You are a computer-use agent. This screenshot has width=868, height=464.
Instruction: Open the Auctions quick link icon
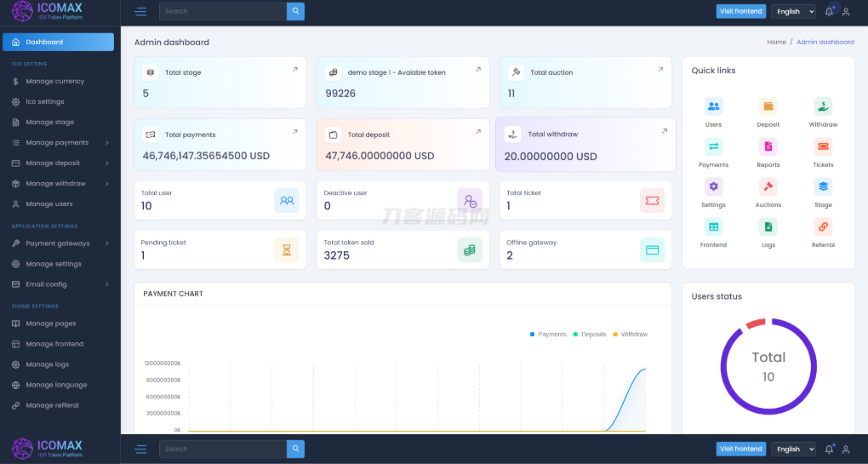(x=768, y=186)
